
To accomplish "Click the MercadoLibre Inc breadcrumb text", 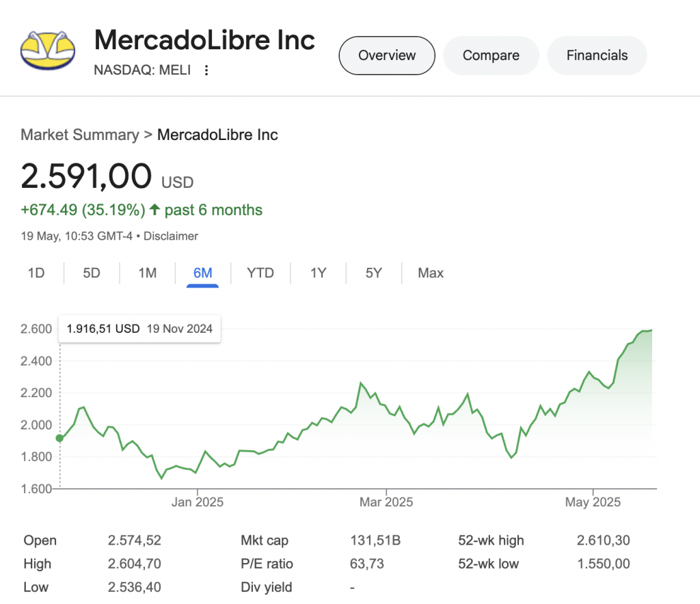I will point(217,135).
